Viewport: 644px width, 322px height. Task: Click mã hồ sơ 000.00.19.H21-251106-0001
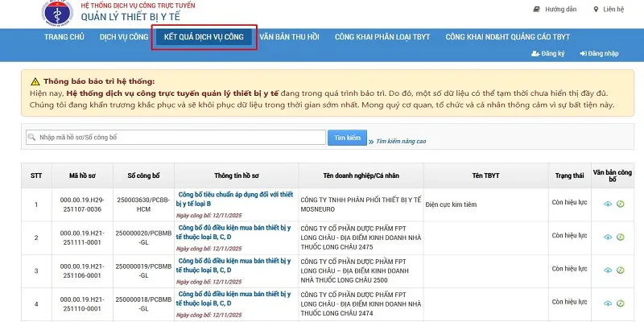coord(82,271)
